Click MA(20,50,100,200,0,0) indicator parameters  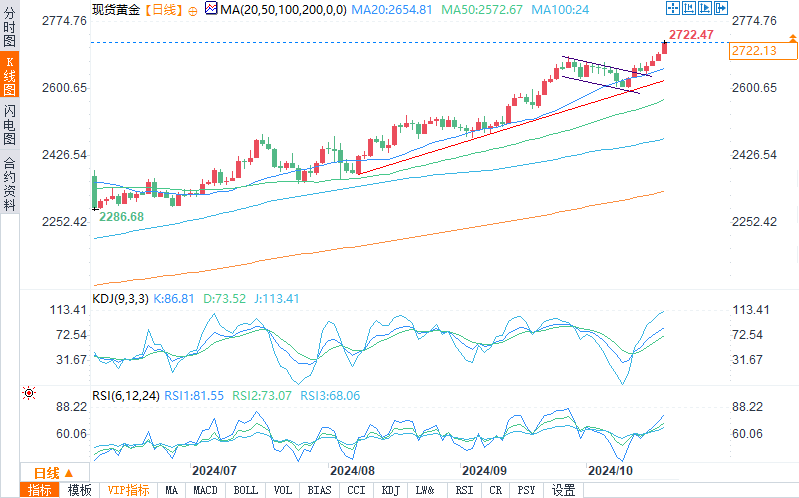click(x=283, y=10)
